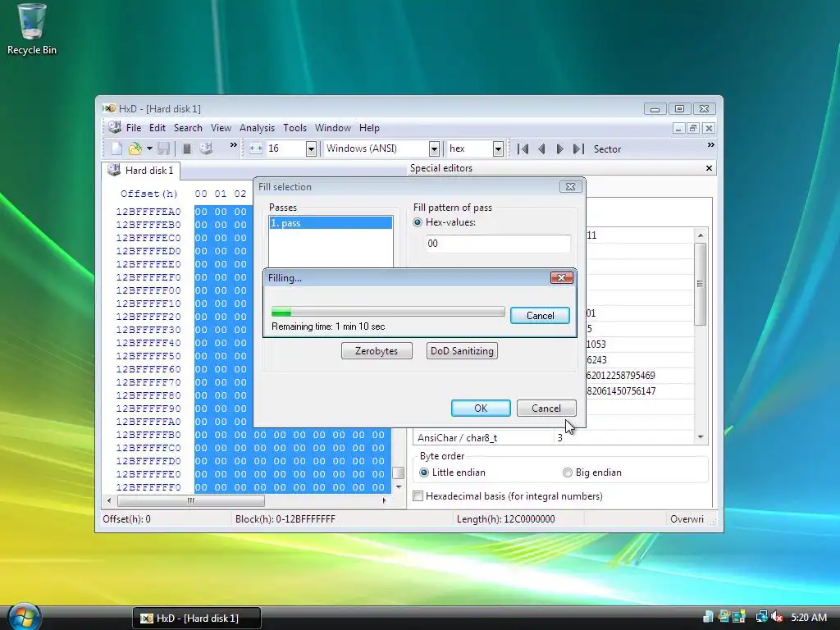Image resolution: width=840 pixels, height=630 pixels.
Task: Click the Zerobytes button
Action: click(377, 351)
